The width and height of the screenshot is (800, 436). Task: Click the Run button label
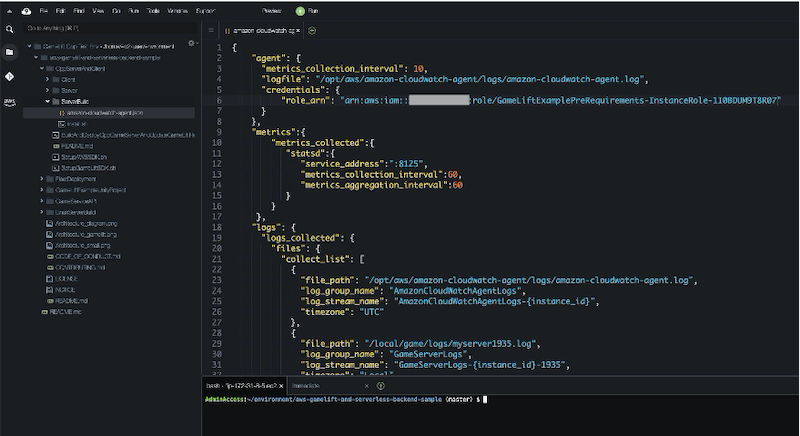313,11
